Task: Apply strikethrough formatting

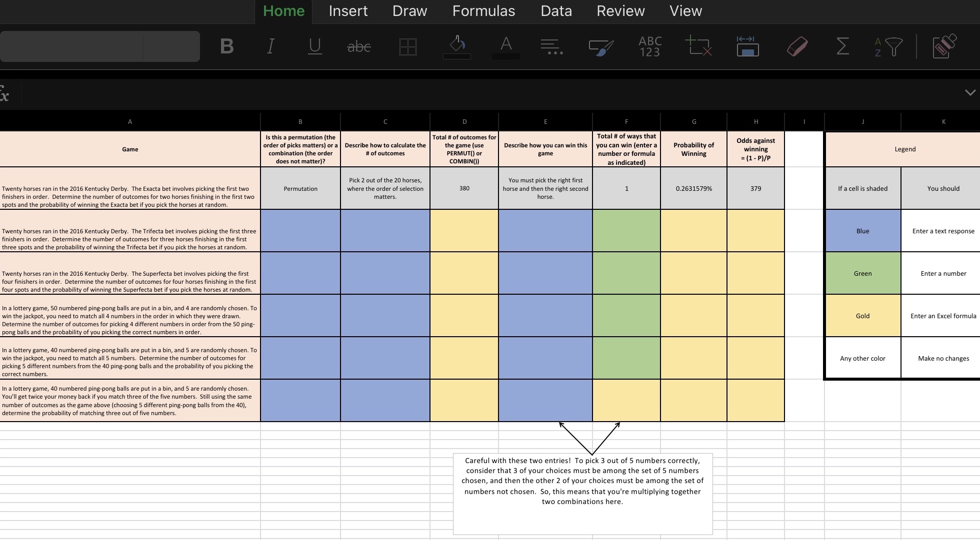Action: 358,46
